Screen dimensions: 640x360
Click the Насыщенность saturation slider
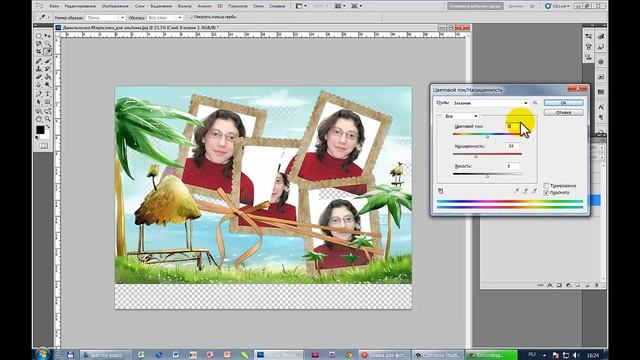tap(487, 154)
